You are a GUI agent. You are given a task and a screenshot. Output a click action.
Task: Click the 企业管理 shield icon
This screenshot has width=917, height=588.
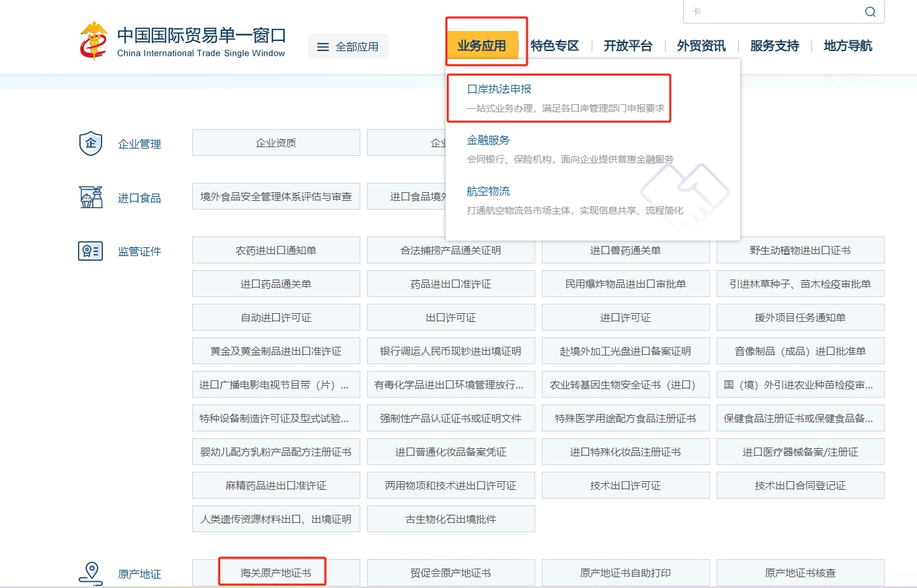[x=91, y=143]
